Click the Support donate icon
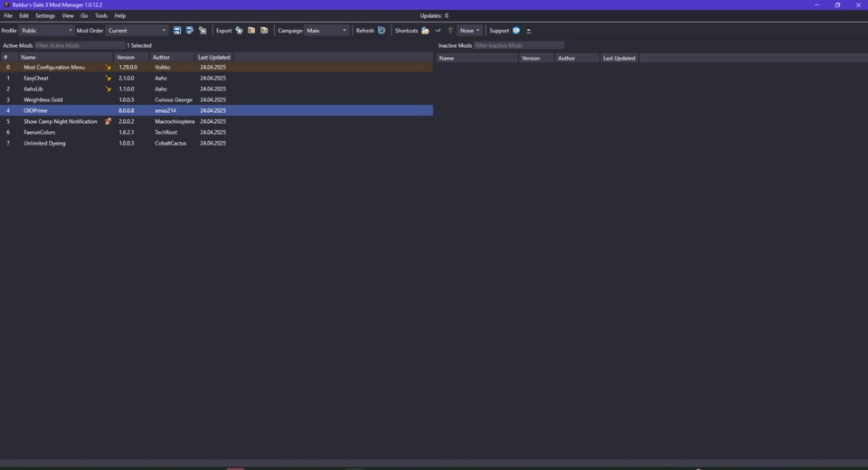This screenshot has height=470, width=868. (516, 31)
